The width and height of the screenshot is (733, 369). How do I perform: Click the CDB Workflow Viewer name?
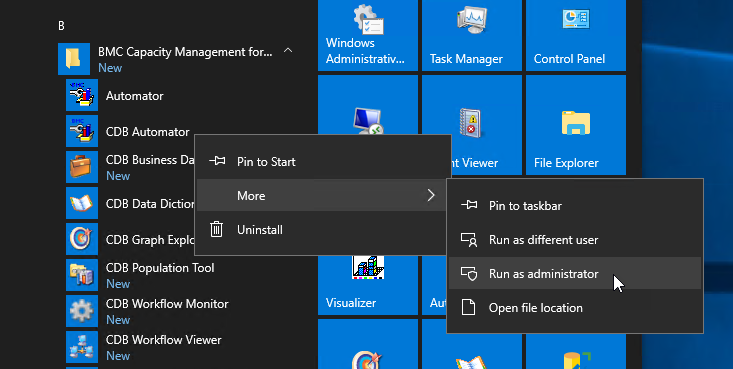coord(164,340)
